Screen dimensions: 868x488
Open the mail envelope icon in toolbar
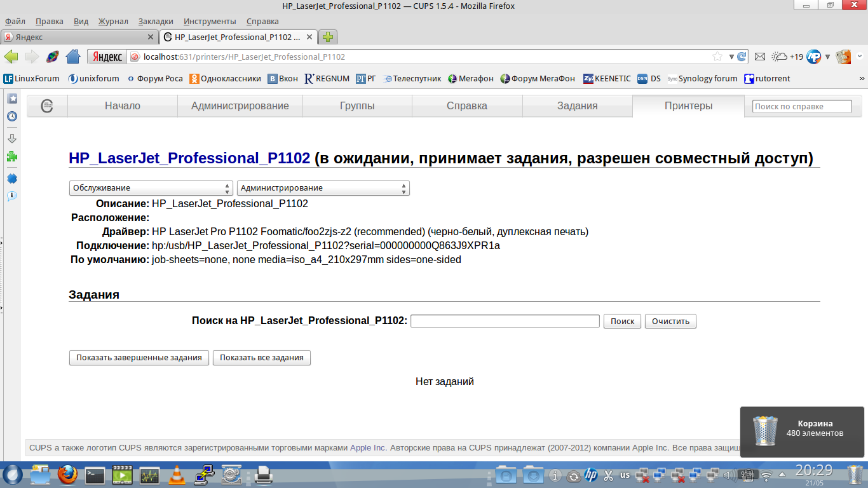point(760,57)
